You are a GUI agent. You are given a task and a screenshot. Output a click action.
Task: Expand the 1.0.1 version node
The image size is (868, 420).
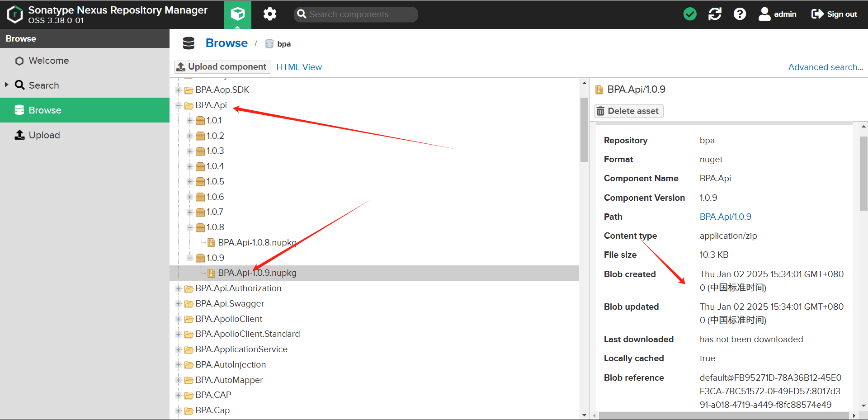pyautogui.click(x=190, y=121)
